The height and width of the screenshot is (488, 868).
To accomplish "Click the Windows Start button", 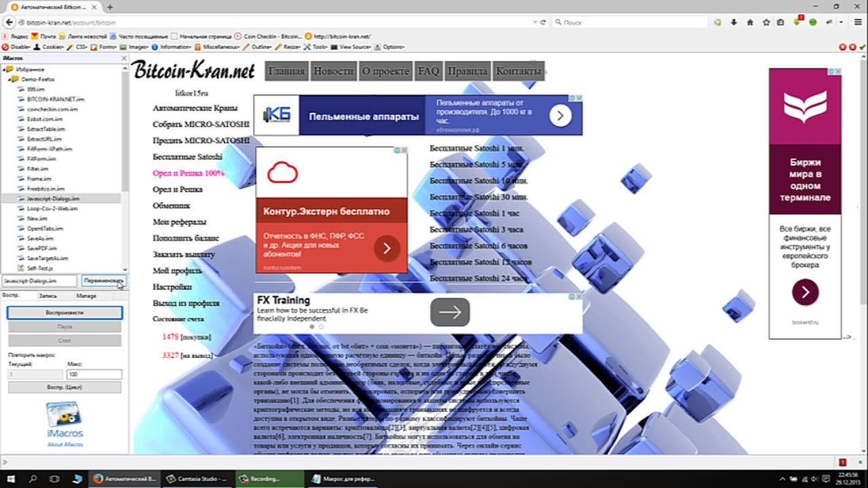I will pos(10,479).
